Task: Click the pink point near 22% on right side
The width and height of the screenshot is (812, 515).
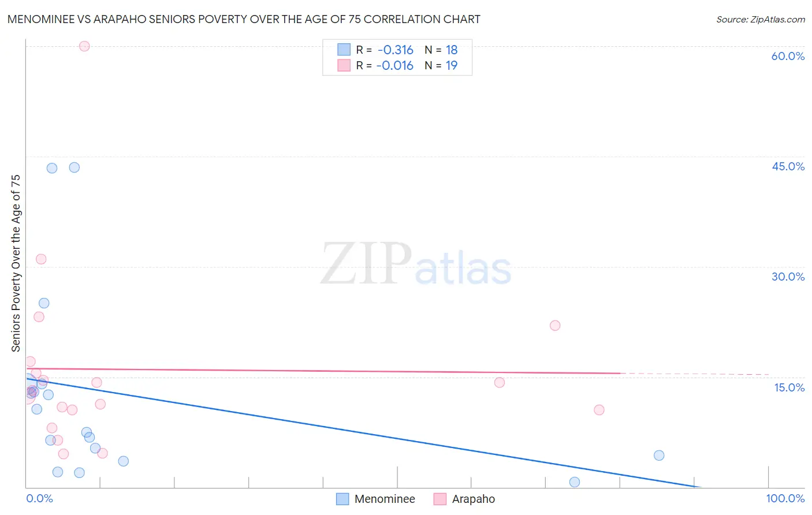Action: tap(555, 326)
